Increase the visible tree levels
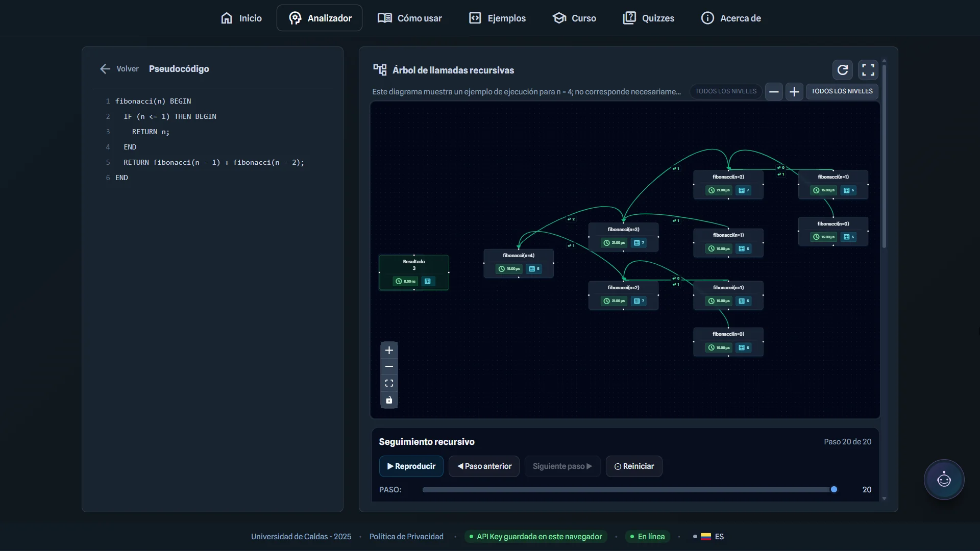 794,92
